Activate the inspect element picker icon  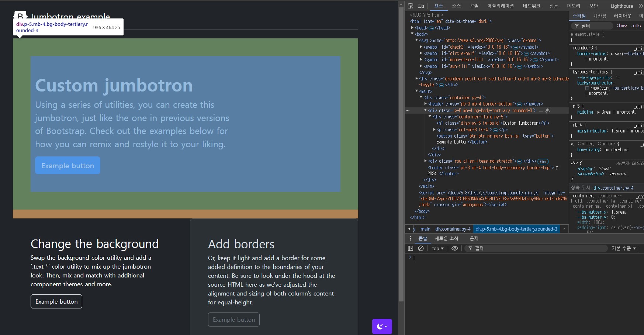(x=411, y=6)
